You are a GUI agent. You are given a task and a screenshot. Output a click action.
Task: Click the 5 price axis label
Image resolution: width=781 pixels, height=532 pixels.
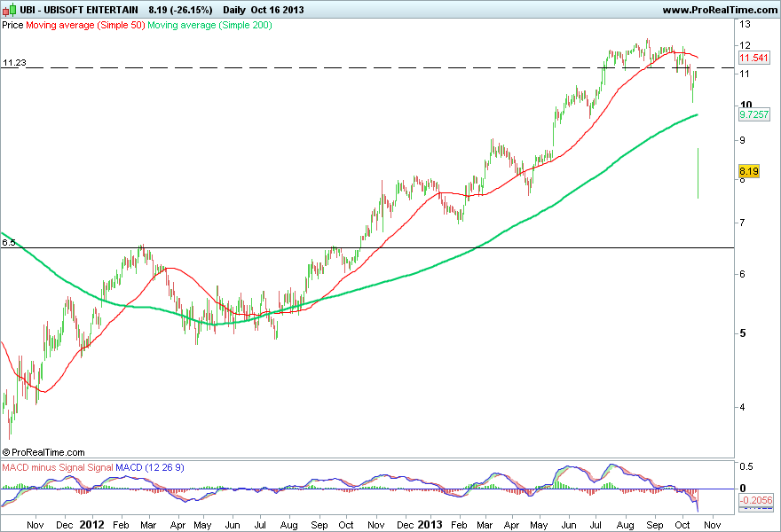pos(743,333)
